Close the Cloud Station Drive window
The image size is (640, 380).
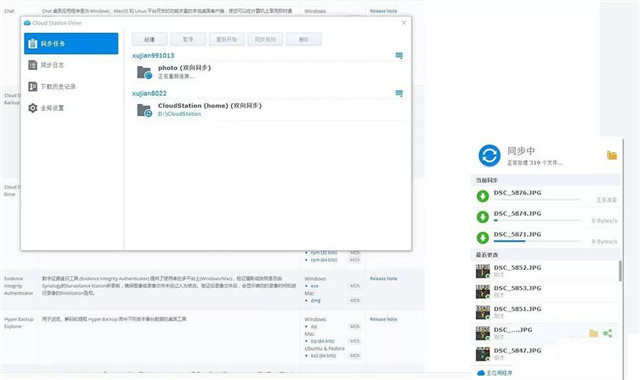click(404, 23)
